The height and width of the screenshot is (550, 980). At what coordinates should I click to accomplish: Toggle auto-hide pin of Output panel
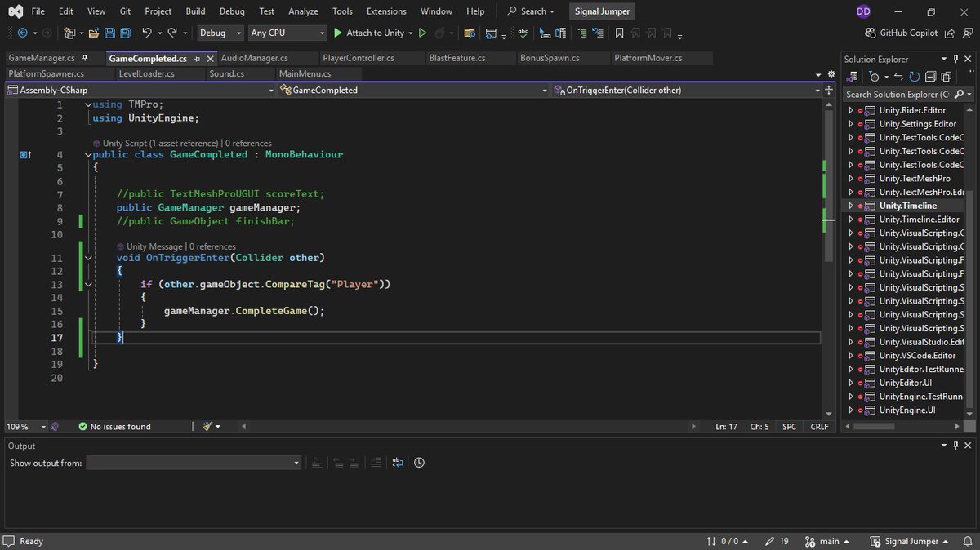pyautogui.click(x=956, y=446)
